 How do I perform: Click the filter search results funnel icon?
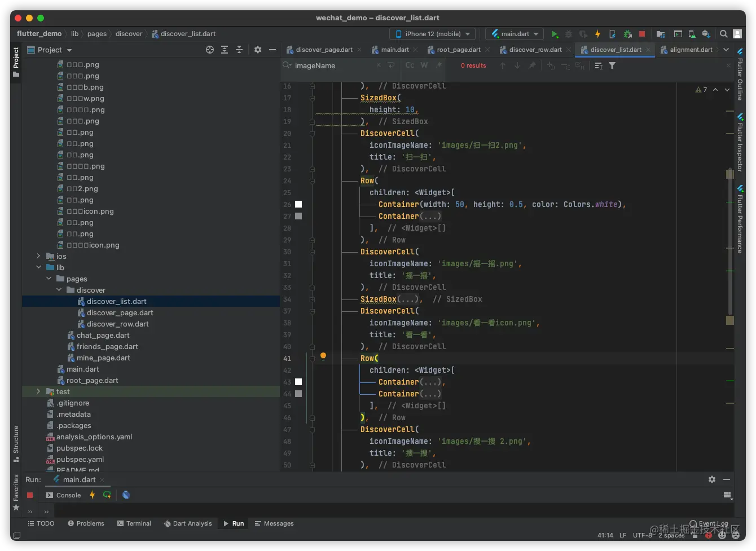(612, 65)
